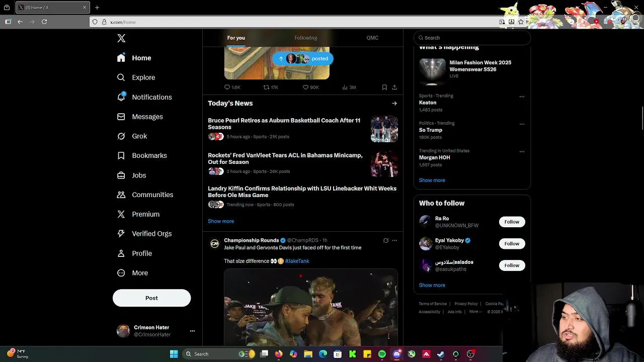
Task: Open the Morgan HOH trending topic
Action: click(435, 157)
